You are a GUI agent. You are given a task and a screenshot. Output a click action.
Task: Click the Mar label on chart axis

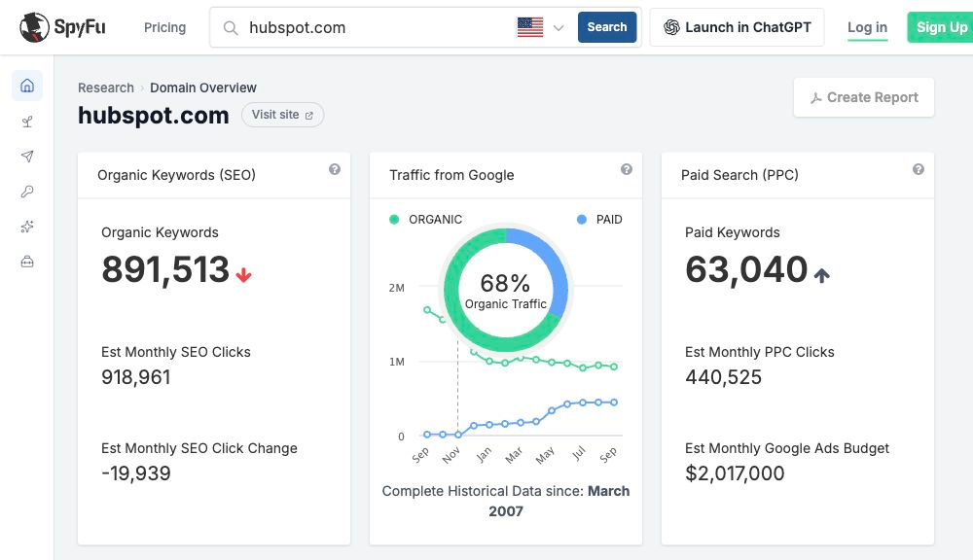[514, 456]
